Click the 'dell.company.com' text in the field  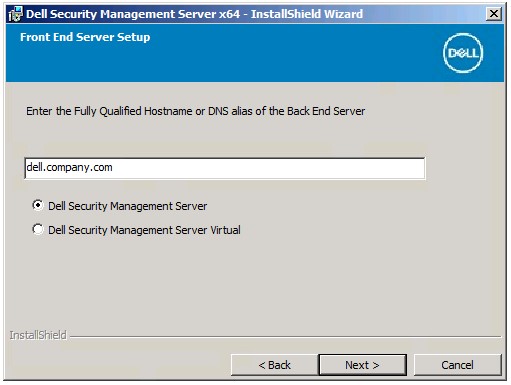[69, 167]
